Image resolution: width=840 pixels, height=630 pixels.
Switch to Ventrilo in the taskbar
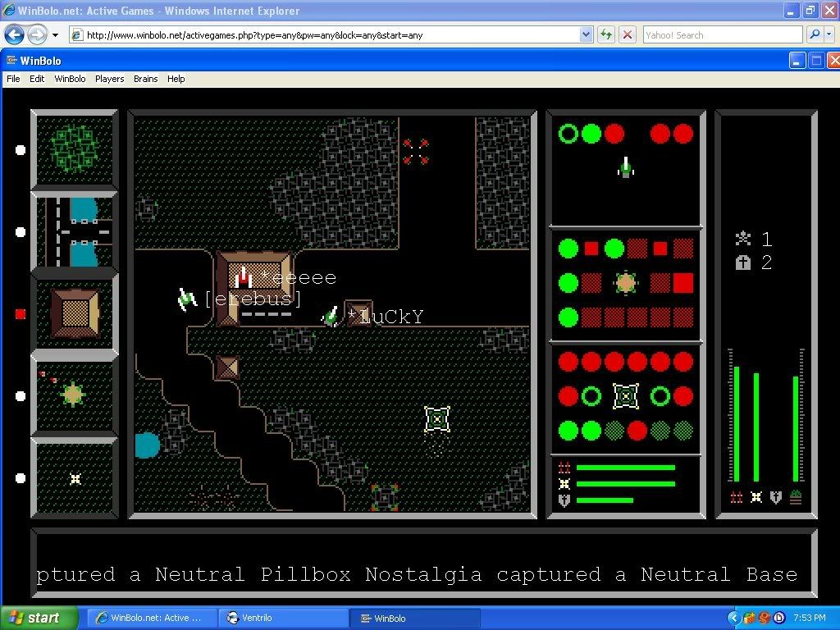pos(283,618)
